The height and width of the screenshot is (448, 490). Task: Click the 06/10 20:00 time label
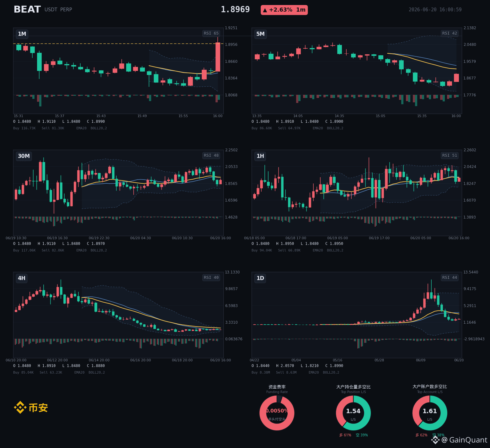click(16, 360)
